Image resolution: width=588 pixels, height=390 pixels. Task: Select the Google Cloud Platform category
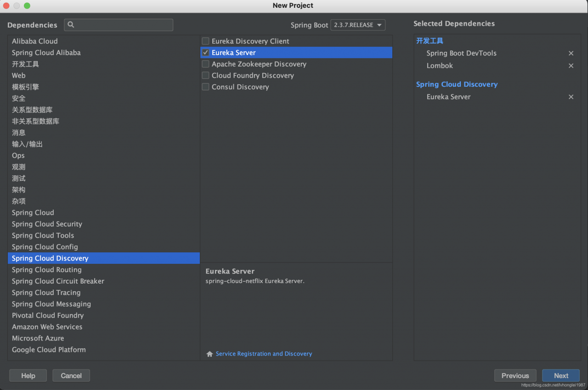[x=104, y=350]
